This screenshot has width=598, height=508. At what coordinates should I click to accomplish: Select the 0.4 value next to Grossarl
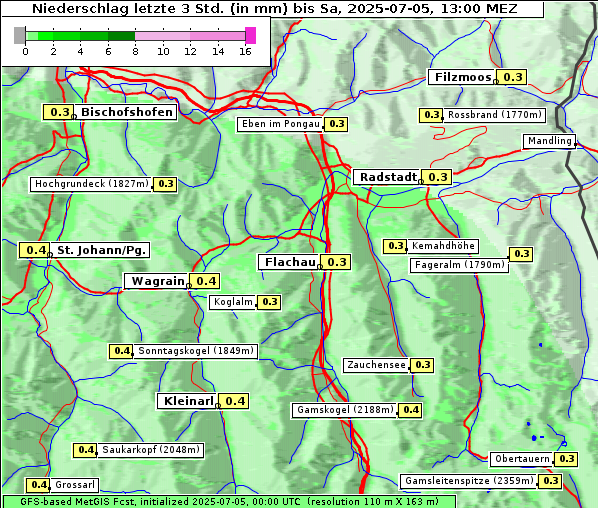38,485
